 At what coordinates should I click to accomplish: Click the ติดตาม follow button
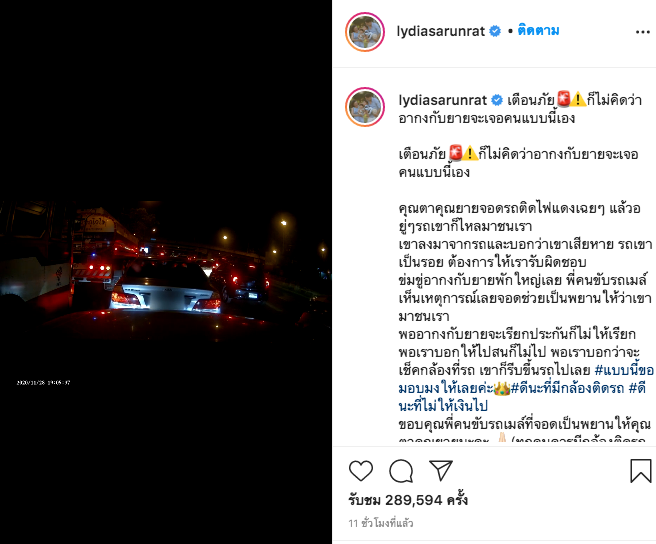pos(538,31)
